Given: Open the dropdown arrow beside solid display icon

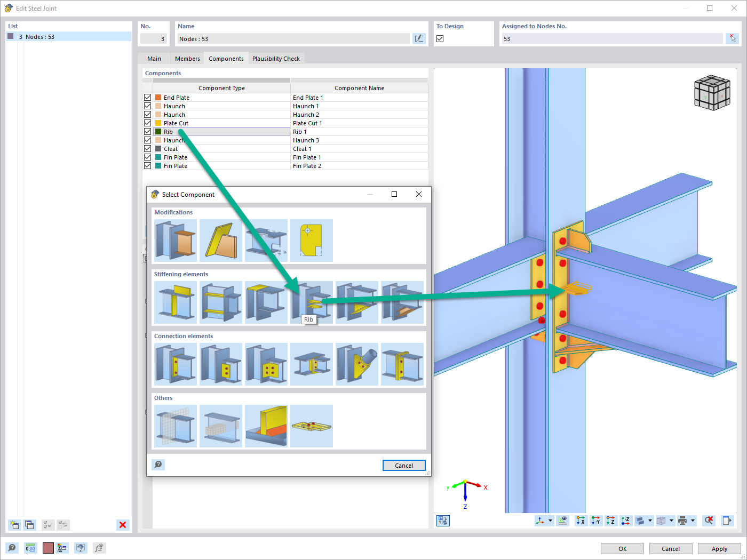Looking at the screenshot, I should [650, 521].
